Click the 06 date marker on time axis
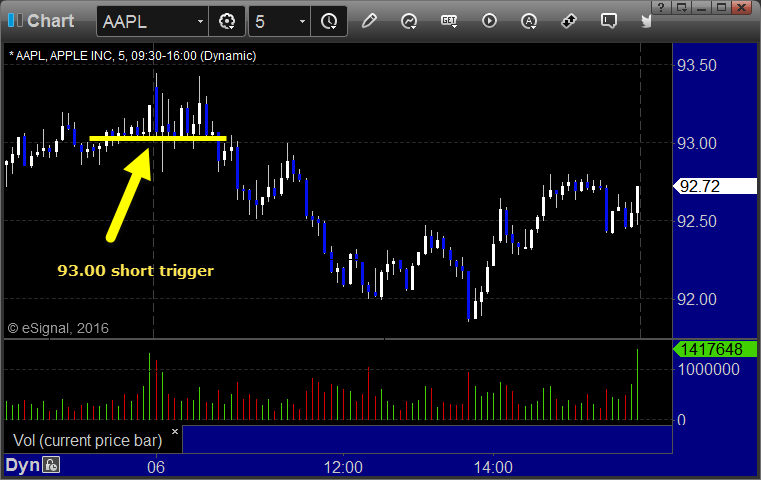The width and height of the screenshot is (761, 480). click(156, 467)
